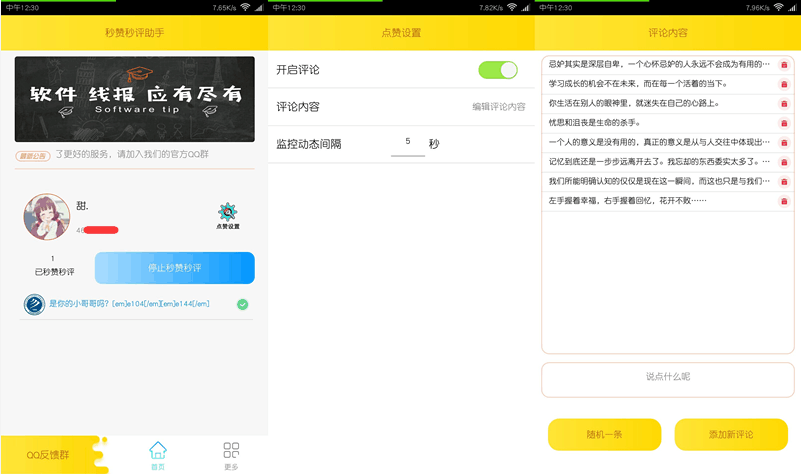801x474 pixels.
Task: Open the 更多 grid icon tab
Action: [231, 453]
